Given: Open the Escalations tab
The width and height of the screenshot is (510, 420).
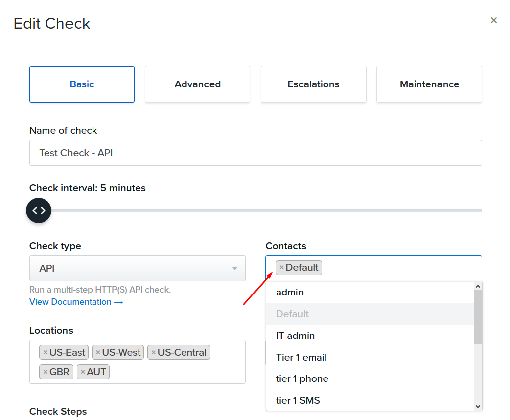Looking at the screenshot, I should click(313, 84).
